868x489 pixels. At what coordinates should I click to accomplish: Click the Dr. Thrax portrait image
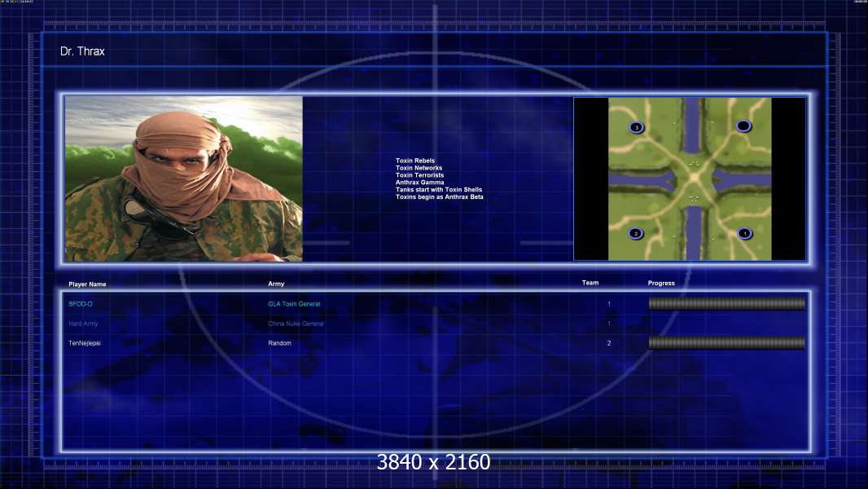[184, 178]
